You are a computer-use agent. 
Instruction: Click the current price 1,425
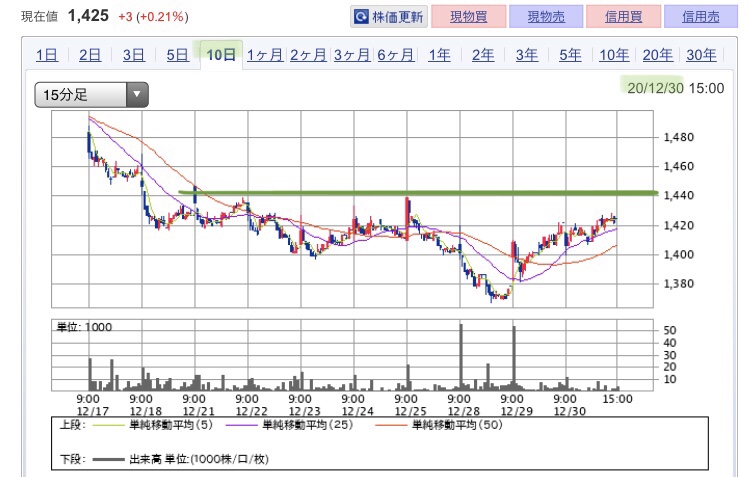point(88,16)
